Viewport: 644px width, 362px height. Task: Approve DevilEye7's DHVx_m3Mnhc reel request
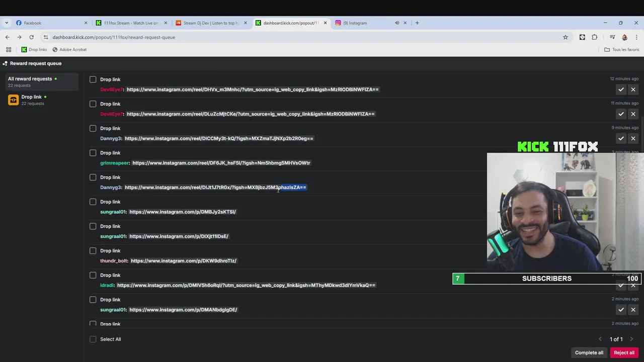point(621,89)
